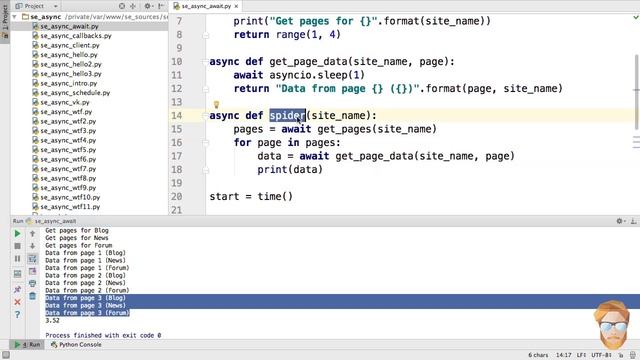
Task: Click fold end marker at line 18
Action: (x=205, y=169)
